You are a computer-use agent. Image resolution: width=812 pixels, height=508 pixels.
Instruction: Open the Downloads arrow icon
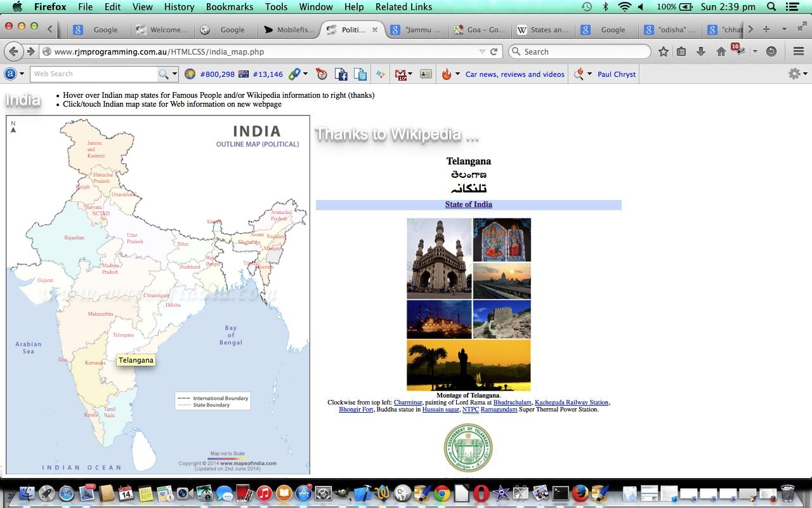pyautogui.click(x=701, y=51)
